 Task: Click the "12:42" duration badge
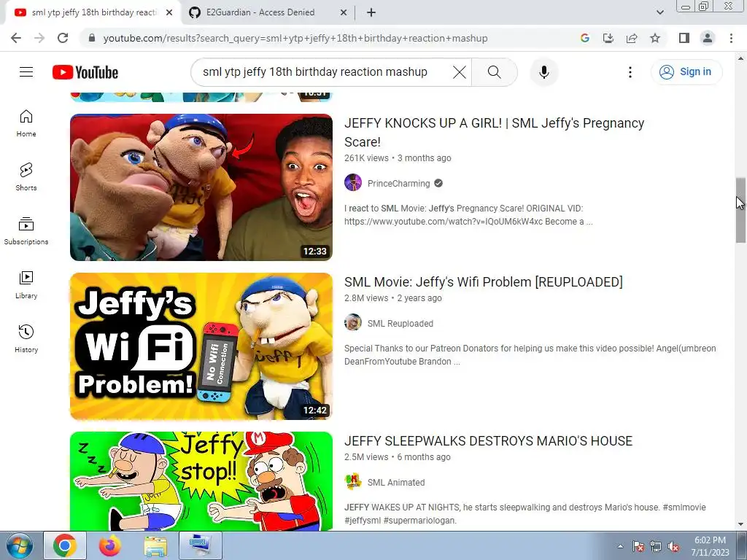click(315, 410)
